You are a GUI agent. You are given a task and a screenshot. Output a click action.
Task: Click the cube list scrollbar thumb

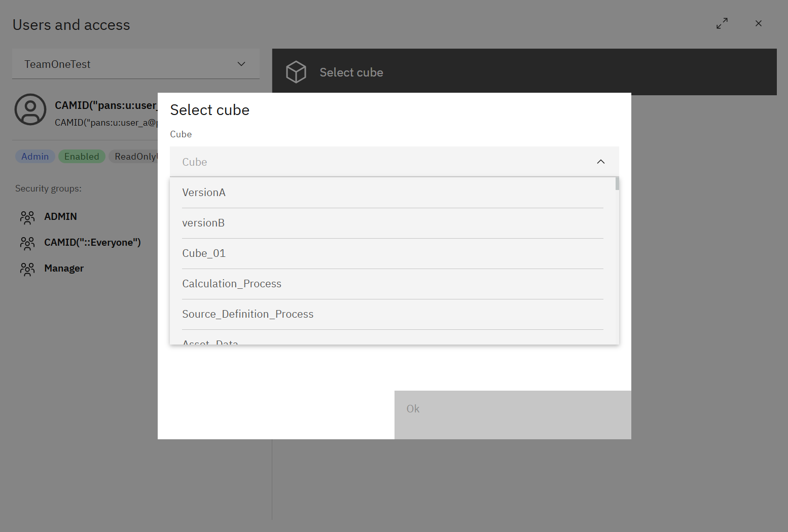click(617, 184)
